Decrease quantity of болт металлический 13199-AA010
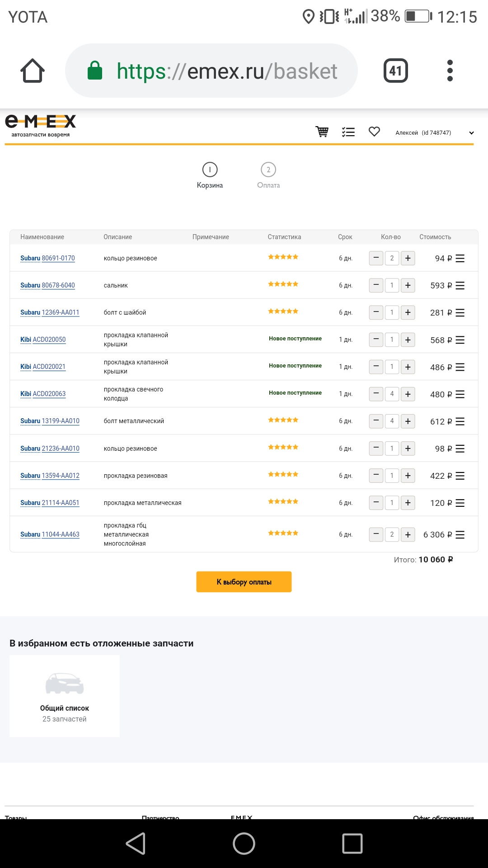488x868 pixels. pos(376,421)
